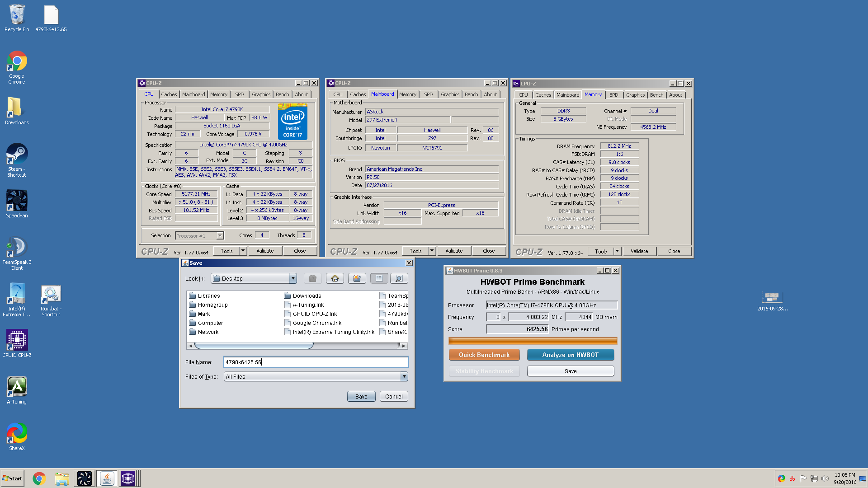Open TeamSpeak 3 Client desktop icon
Image resolution: width=868 pixels, height=488 pixels.
click(x=17, y=253)
